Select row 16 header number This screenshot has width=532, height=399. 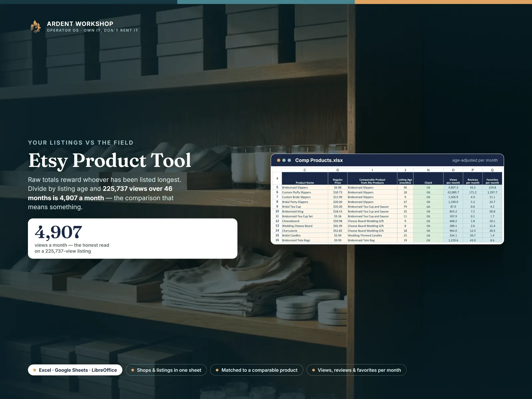277,240
